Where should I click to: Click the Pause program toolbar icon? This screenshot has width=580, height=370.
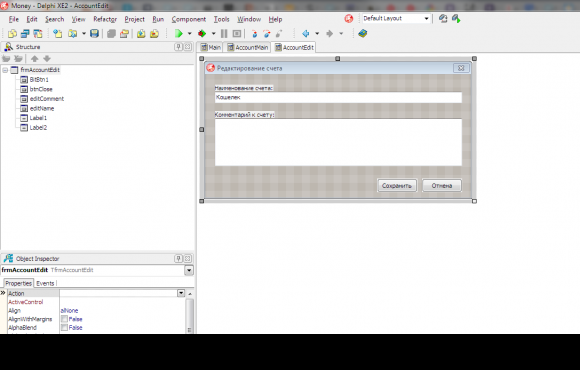224,34
